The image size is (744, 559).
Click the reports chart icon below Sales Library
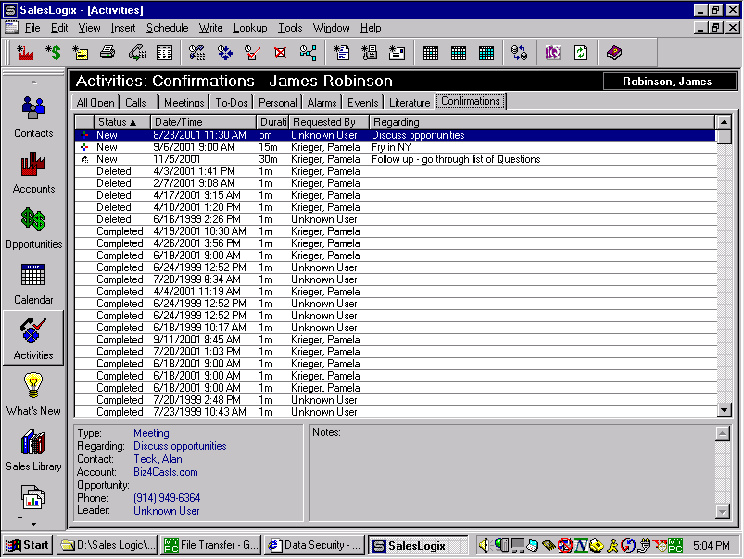click(x=33, y=497)
